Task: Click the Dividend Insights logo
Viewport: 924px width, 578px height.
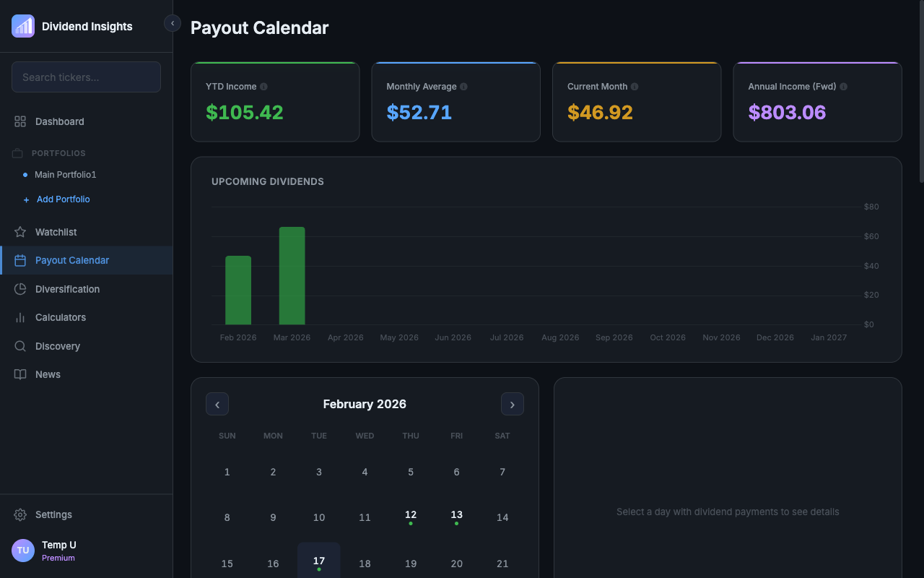Action: point(22,25)
